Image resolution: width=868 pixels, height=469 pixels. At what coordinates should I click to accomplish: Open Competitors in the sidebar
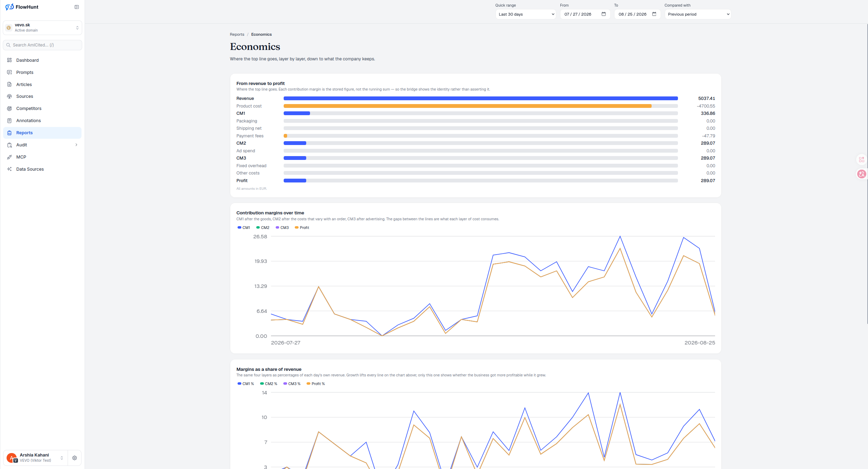pyautogui.click(x=42, y=109)
